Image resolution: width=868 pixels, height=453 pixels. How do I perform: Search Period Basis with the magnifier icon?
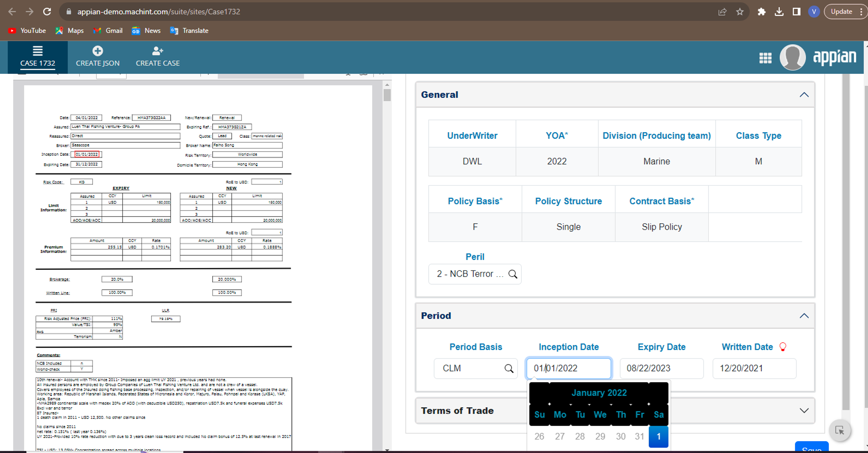click(x=509, y=368)
